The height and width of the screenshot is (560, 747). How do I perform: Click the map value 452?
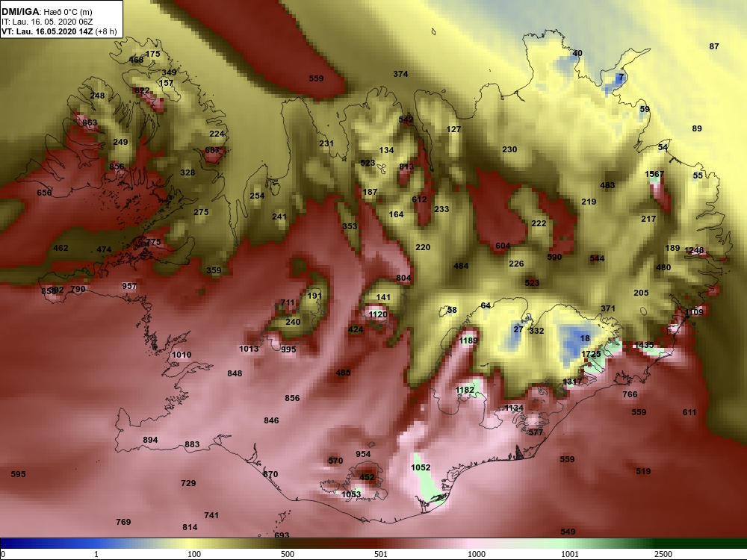(366, 477)
